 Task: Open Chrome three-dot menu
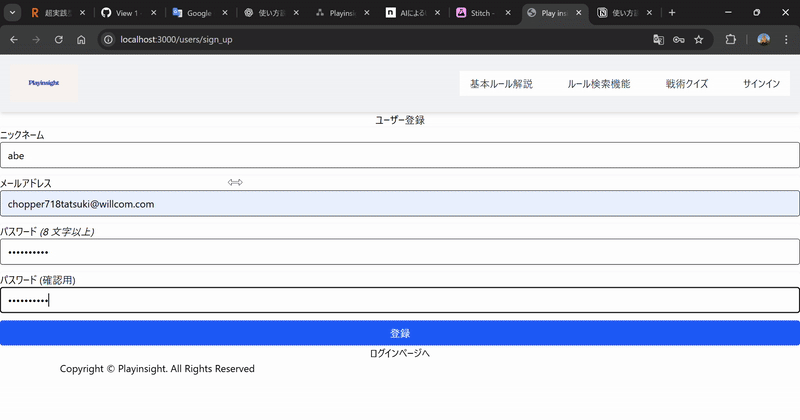[786, 40]
